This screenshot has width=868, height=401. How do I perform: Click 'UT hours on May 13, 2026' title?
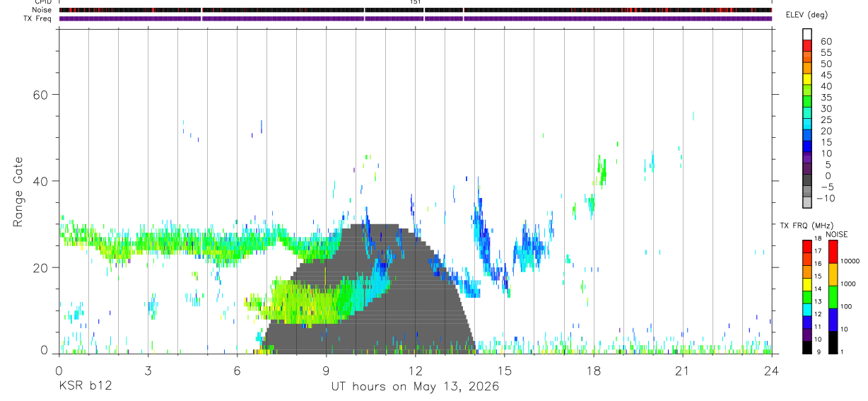pos(415,386)
